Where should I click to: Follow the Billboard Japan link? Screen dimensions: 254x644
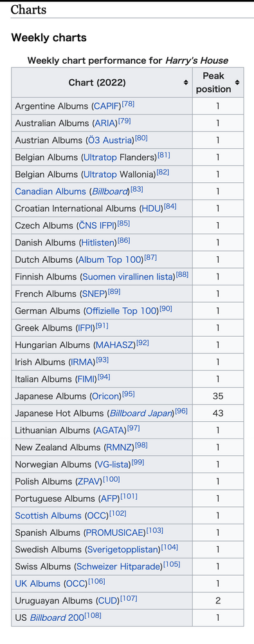(141, 413)
